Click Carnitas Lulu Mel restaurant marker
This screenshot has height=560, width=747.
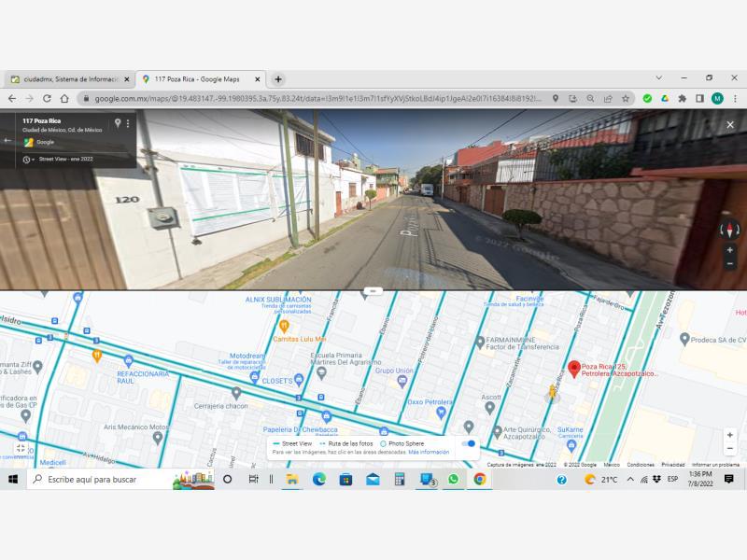284,326
